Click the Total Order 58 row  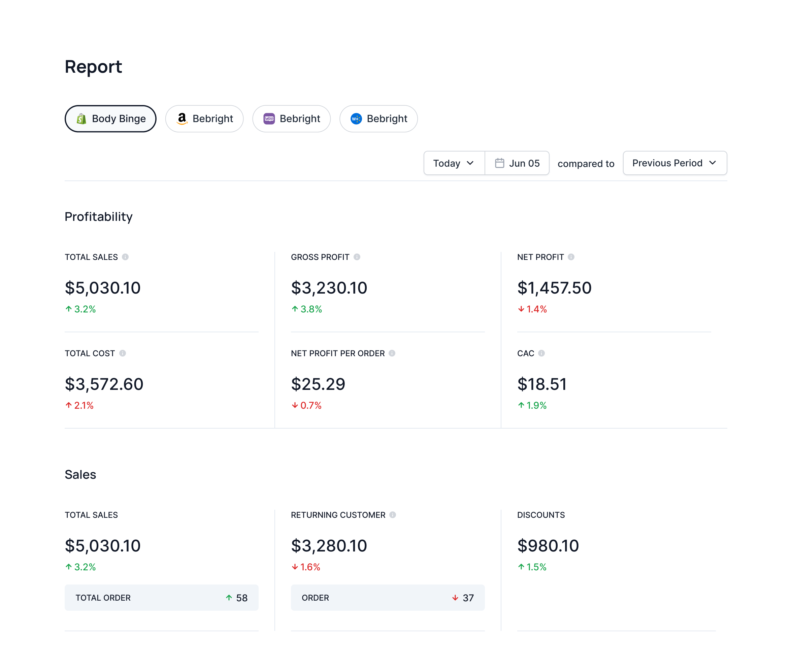(x=161, y=597)
